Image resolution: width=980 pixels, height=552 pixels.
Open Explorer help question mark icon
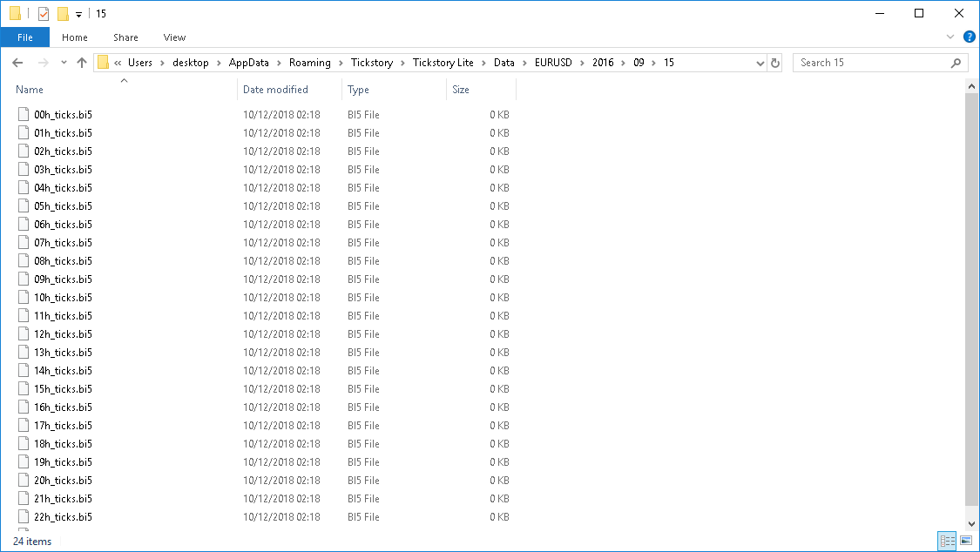(x=970, y=37)
